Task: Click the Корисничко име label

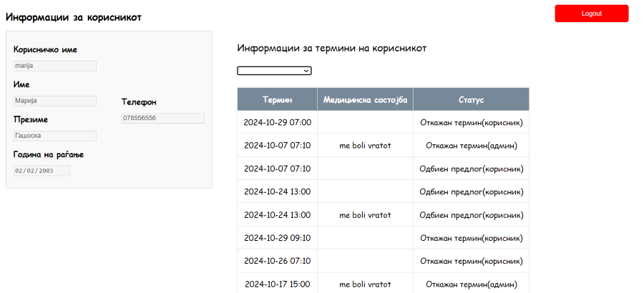Action: tap(45, 50)
